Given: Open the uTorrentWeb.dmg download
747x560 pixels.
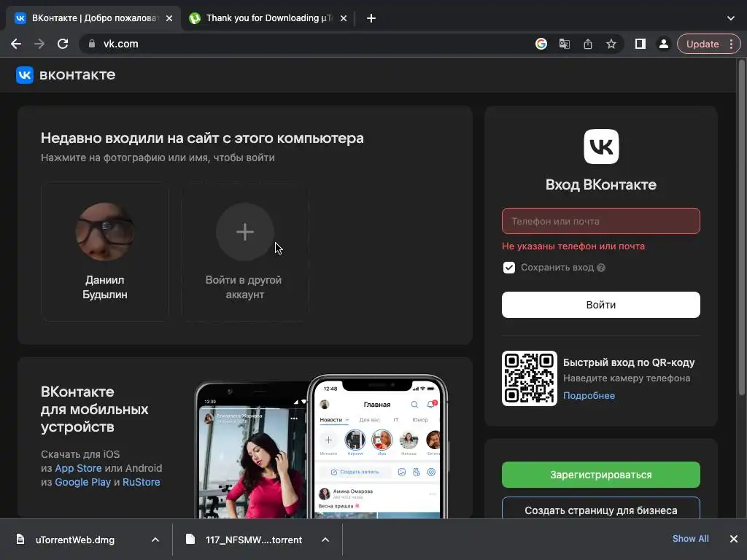Looking at the screenshot, I should pyautogui.click(x=75, y=540).
